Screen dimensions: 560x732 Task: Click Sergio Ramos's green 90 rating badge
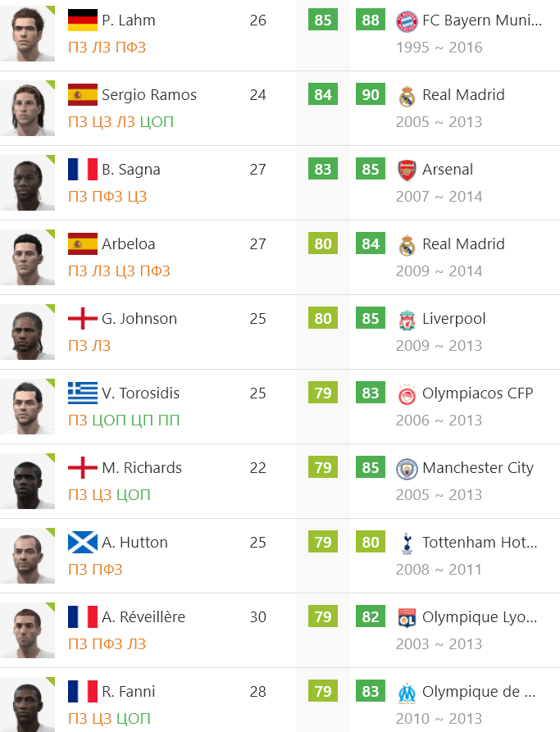click(371, 94)
